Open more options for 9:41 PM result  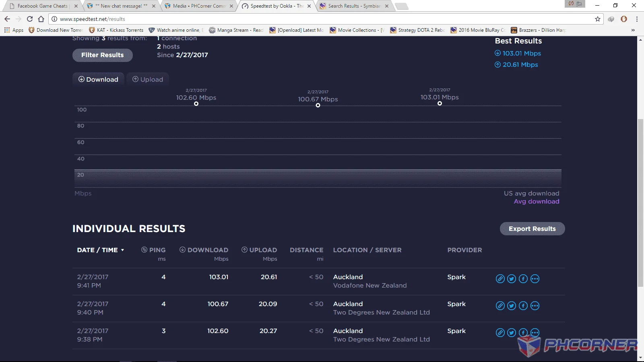tap(535, 279)
